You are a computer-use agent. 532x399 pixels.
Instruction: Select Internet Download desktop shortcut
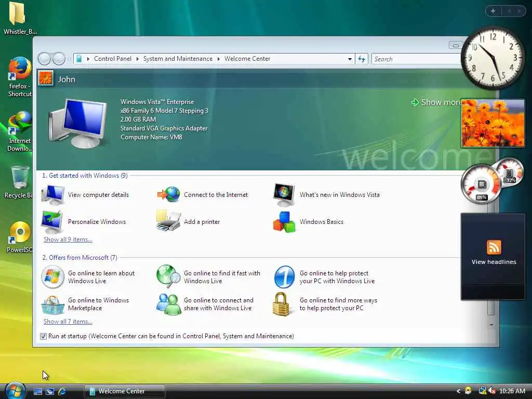pyautogui.click(x=19, y=131)
